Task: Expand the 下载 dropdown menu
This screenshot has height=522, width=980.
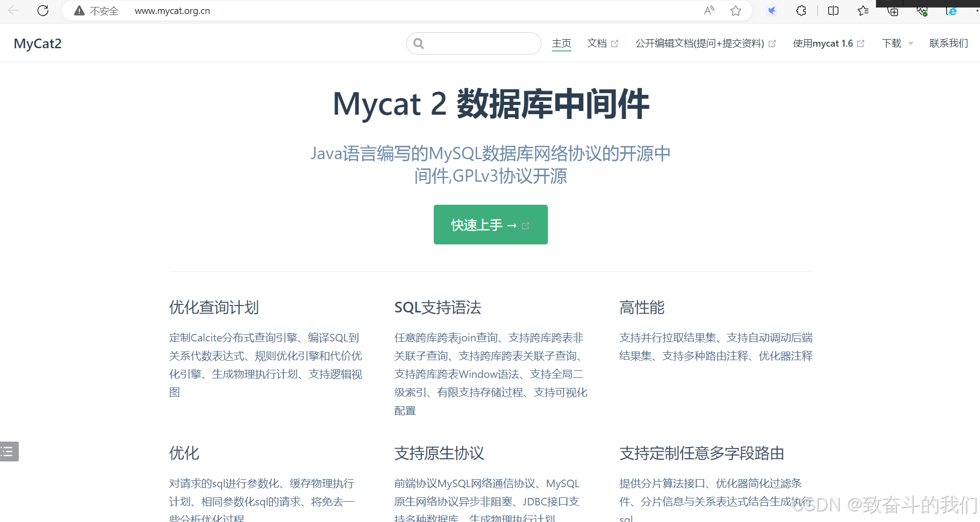Action: pos(897,43)
